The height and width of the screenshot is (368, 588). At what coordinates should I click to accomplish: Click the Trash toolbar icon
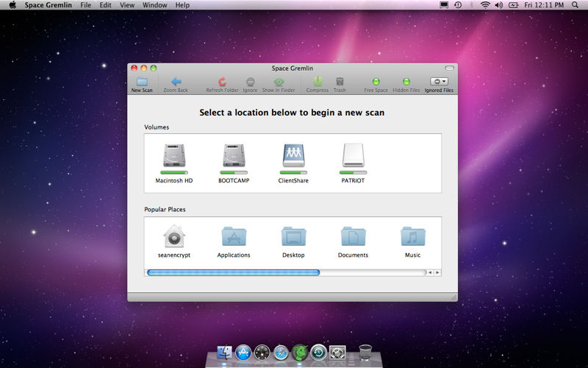coord(340,82)
